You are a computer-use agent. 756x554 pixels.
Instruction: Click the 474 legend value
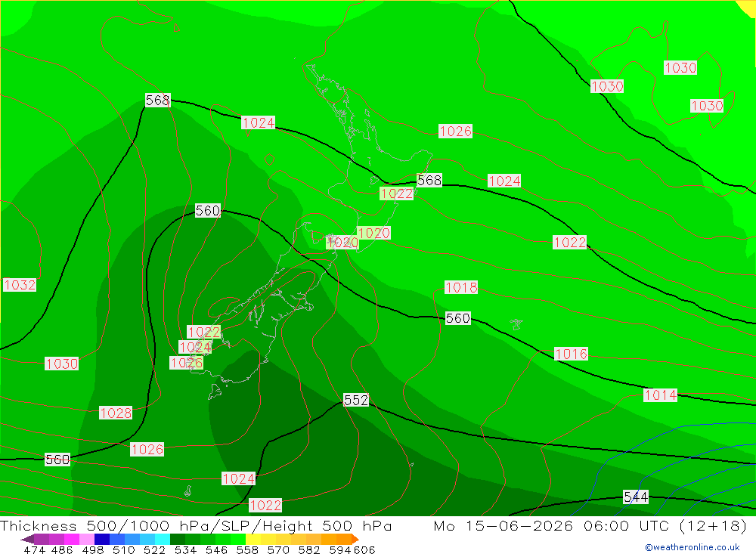(34, 550)
